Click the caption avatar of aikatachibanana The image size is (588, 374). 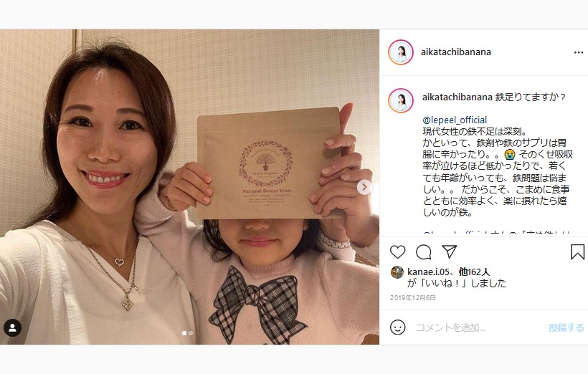(x=401, y=101)
